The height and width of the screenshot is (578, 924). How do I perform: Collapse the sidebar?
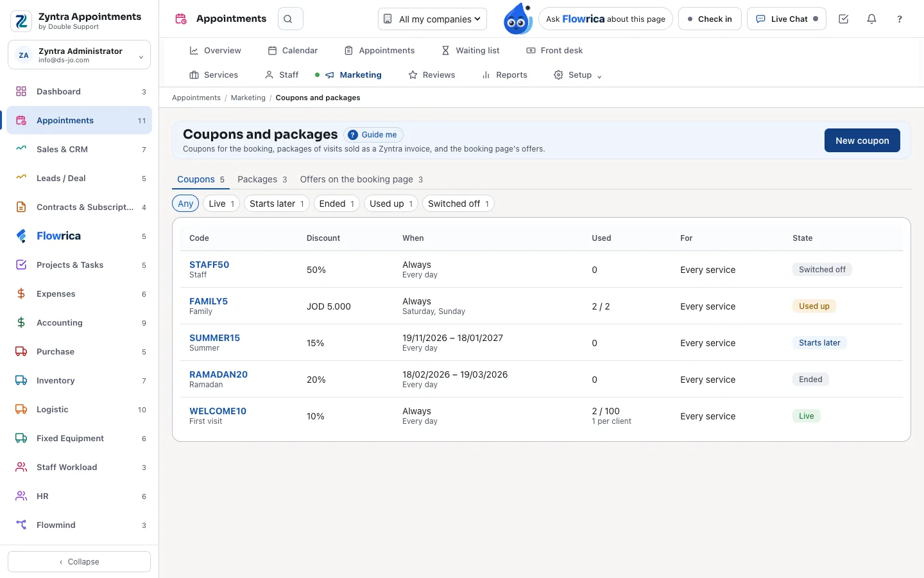79,561
